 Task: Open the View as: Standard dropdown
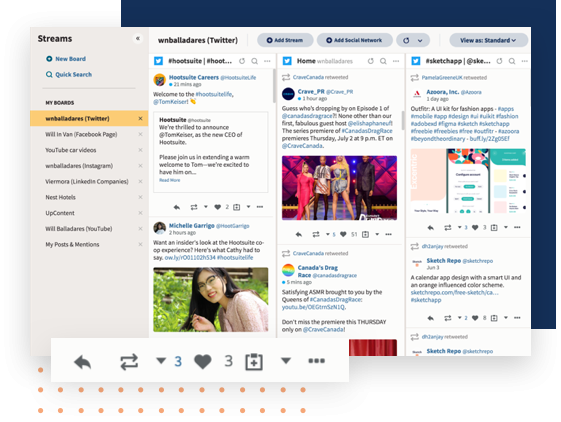click(x=488, y=40)
